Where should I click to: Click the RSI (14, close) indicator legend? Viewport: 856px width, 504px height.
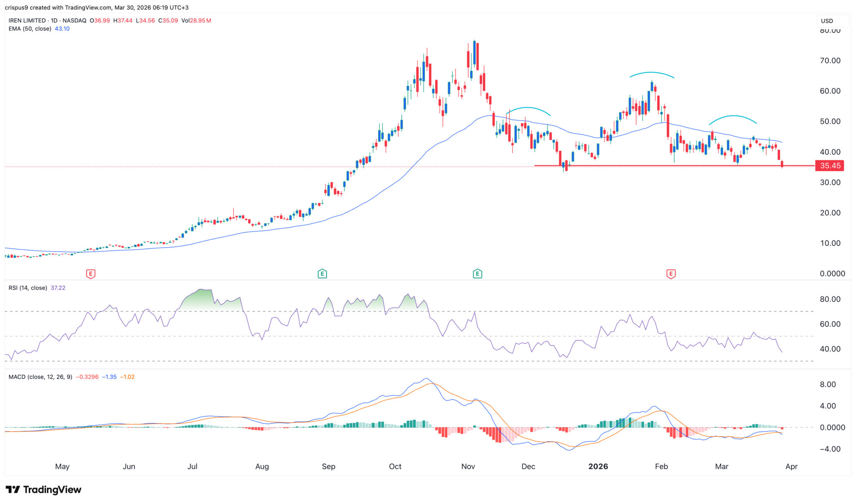coord(28,288)
